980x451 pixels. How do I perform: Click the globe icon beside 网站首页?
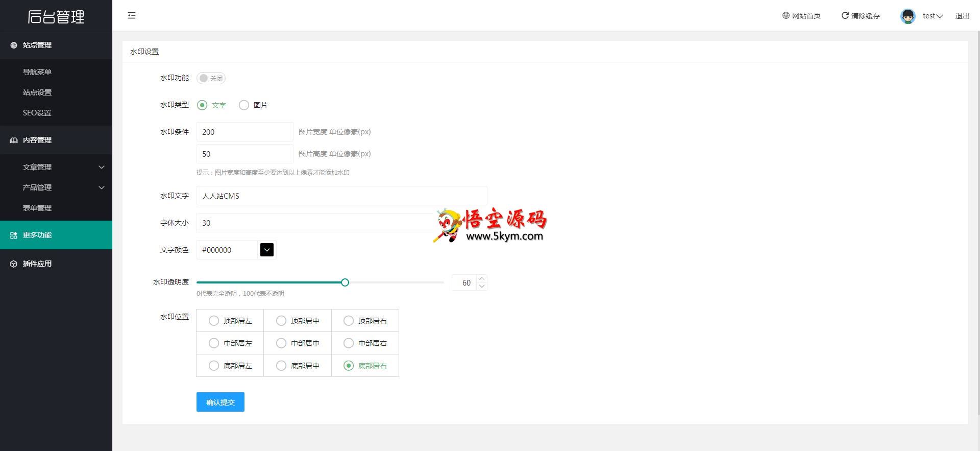(786, 15)
